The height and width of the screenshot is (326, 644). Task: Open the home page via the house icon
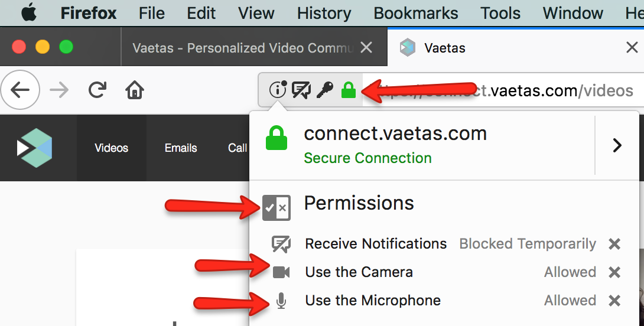point(135,90)
